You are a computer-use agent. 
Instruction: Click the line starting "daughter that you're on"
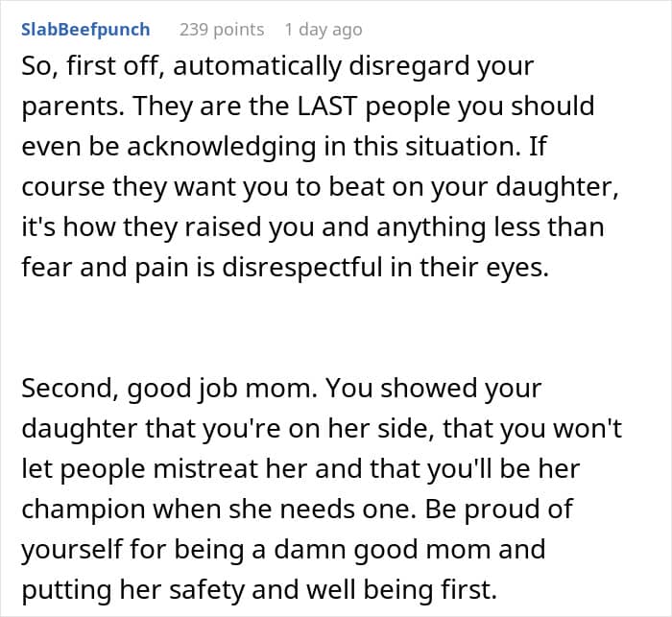[x=322, y=429]
